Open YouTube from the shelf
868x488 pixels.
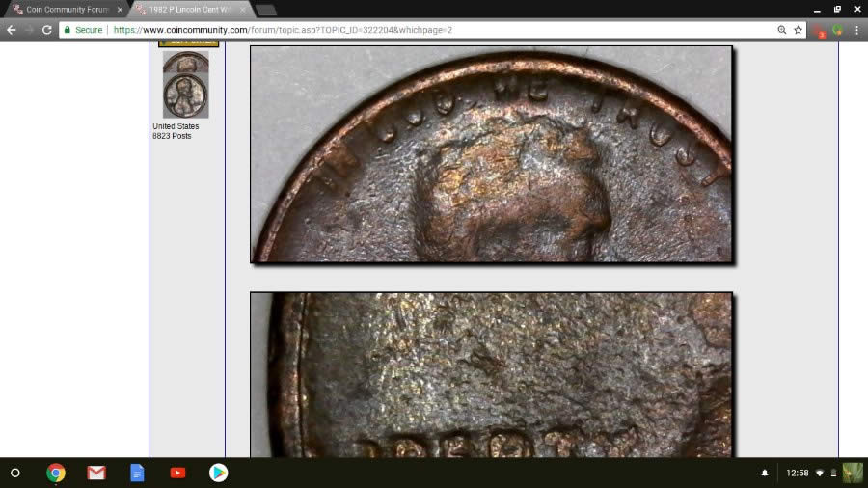[177, 474]
